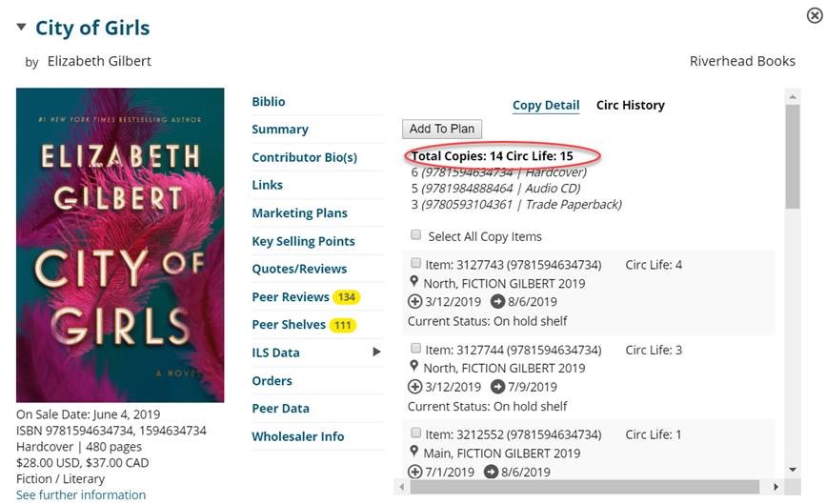
Task: Click the arrow circle icon beside 8/6/2019 for item 3127743
Action: (497, 302)
